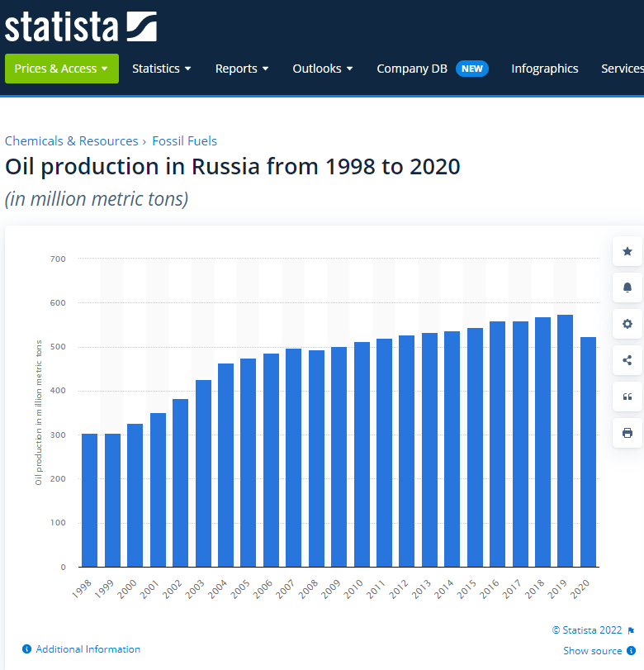
Task: Click the Show source link
Action: (x=593, y=651)
